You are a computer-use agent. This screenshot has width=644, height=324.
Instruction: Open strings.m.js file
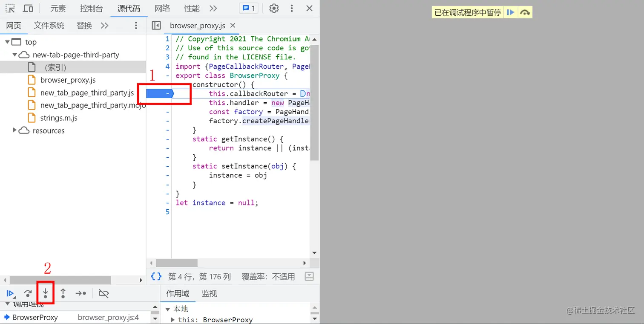[x=59, y=118]
